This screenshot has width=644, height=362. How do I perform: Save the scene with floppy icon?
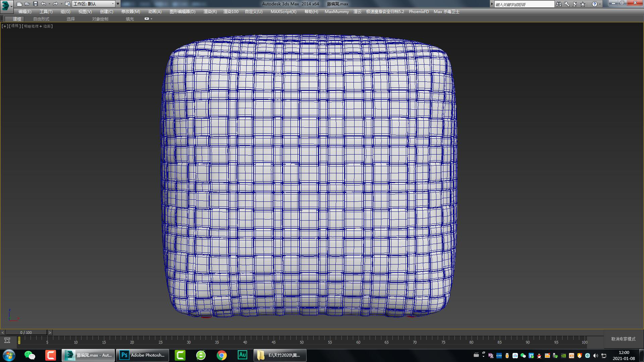point(36,4)
